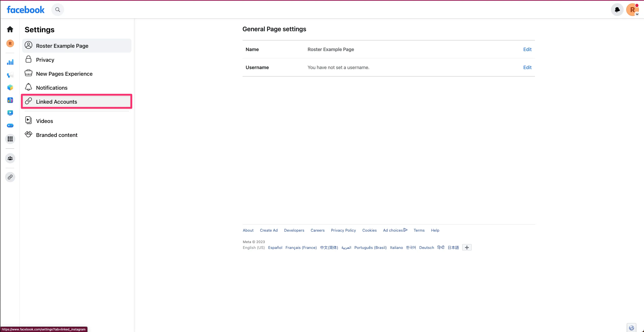644x332 pixels.
Task: Open the megaphone Ad Center icon
Action: pyautogui.click(x=10, y=75)
